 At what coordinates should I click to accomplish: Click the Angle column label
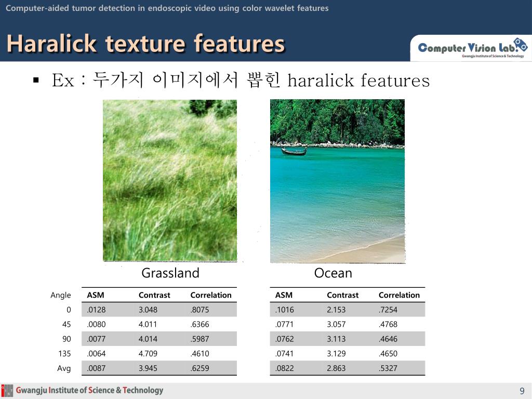click(60, 295)
